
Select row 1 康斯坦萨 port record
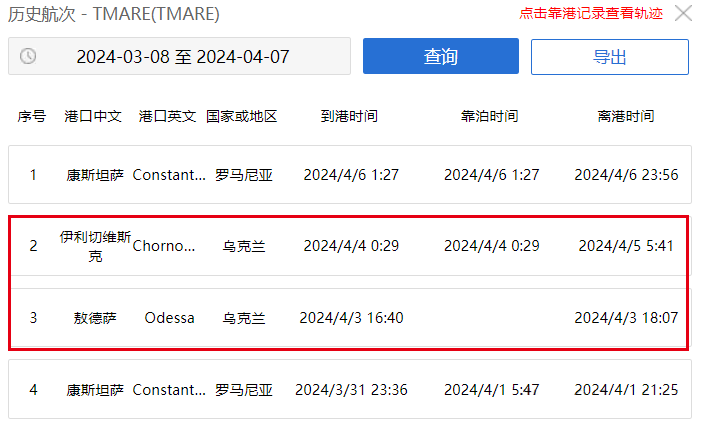(350, 175)
